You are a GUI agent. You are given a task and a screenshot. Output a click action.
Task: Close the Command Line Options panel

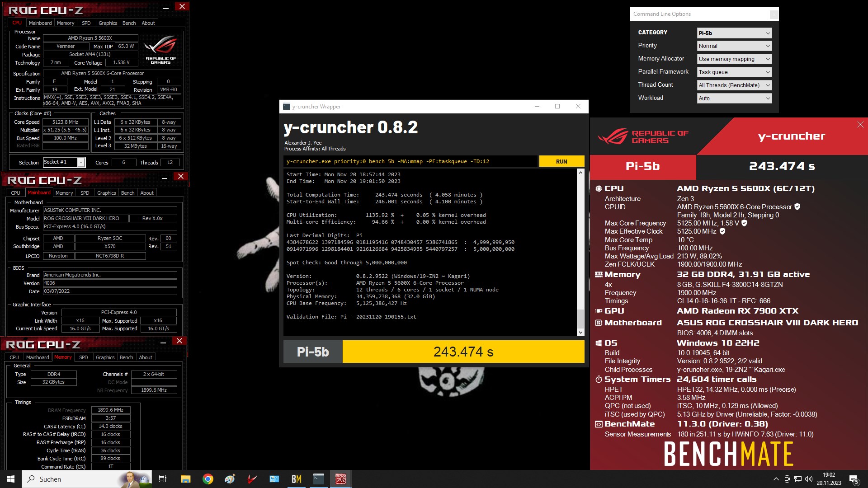[774, 14]
